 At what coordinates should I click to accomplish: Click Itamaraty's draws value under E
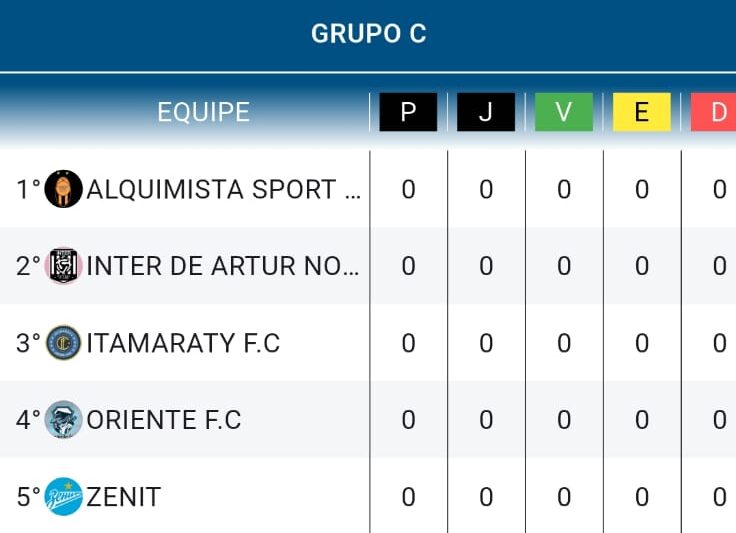coord(642,343)
